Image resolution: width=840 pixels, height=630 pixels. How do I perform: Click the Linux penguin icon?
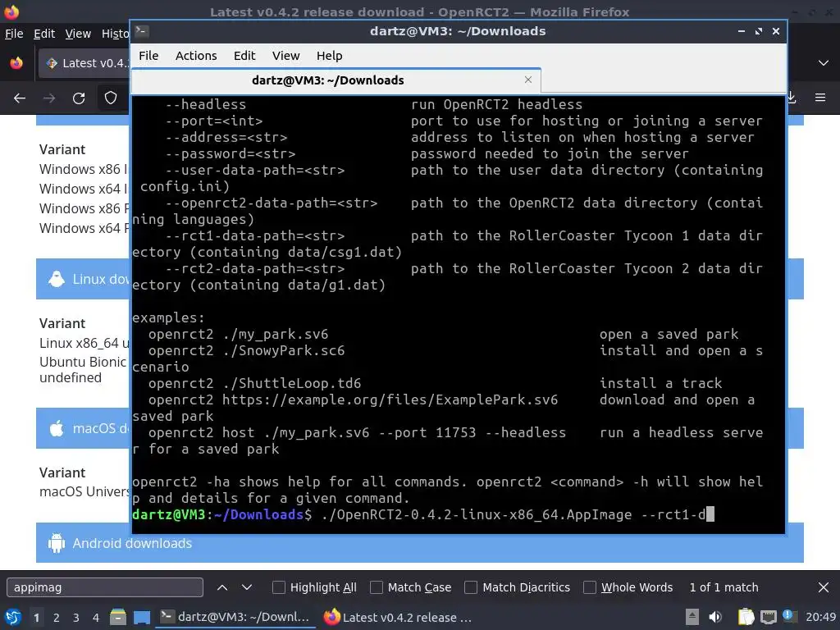pyautogui.click(x=57, y=279)
